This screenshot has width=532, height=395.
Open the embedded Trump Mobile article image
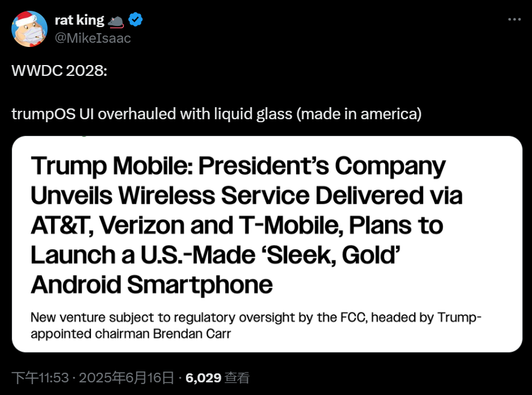point(267,244)
